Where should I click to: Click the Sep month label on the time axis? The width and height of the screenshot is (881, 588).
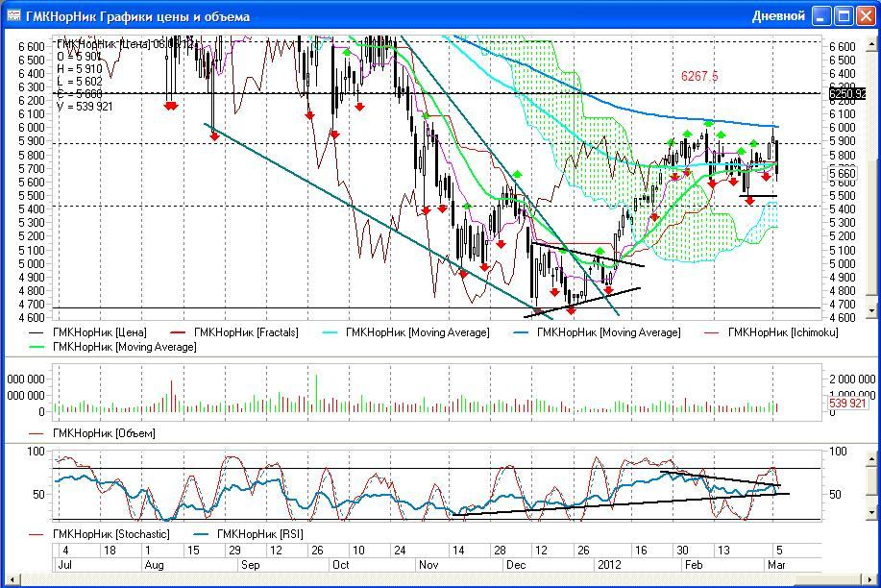coord(250,564)
